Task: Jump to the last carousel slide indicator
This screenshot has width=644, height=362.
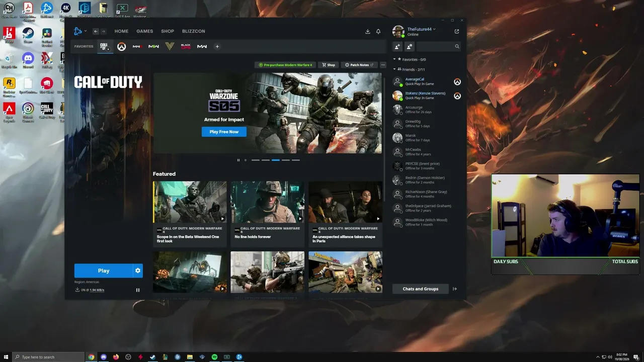Action: 296,160
